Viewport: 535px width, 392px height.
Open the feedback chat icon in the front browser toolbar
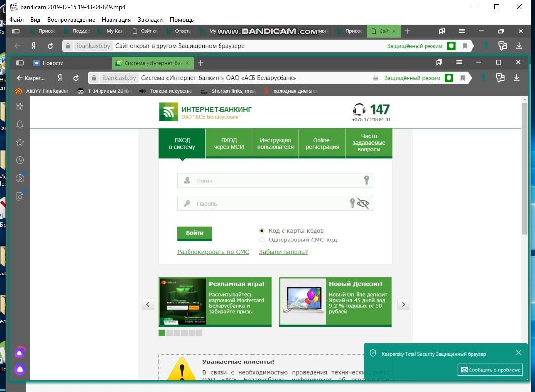500,78
